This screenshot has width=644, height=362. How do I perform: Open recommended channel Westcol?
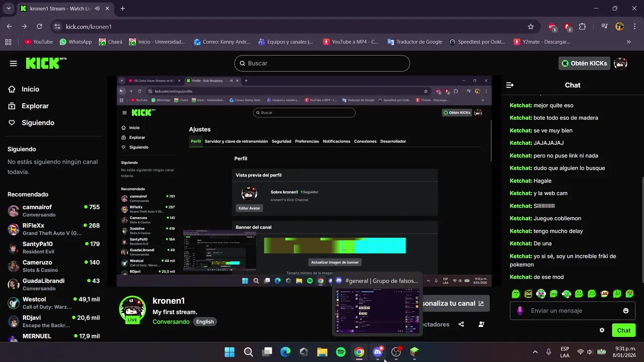tap(54, 303)
